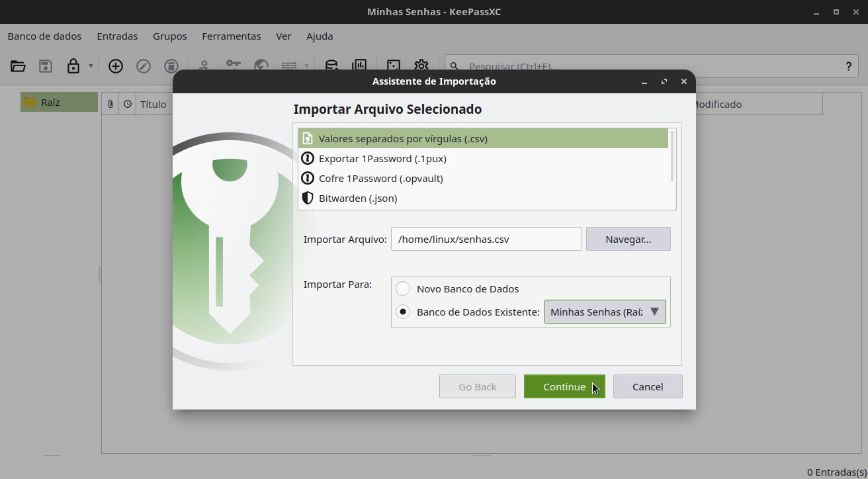
Task: Open the password generator dice icon
Action: (x=394, y=65)
